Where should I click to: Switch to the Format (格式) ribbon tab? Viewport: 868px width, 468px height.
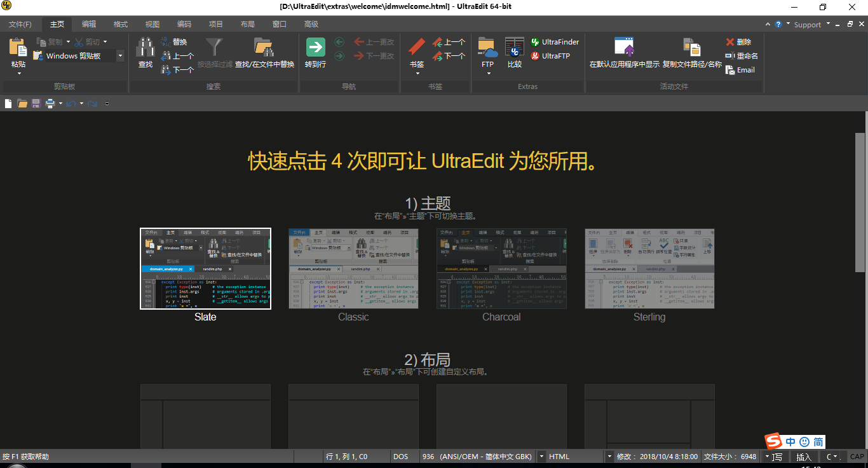pos(121,24)
